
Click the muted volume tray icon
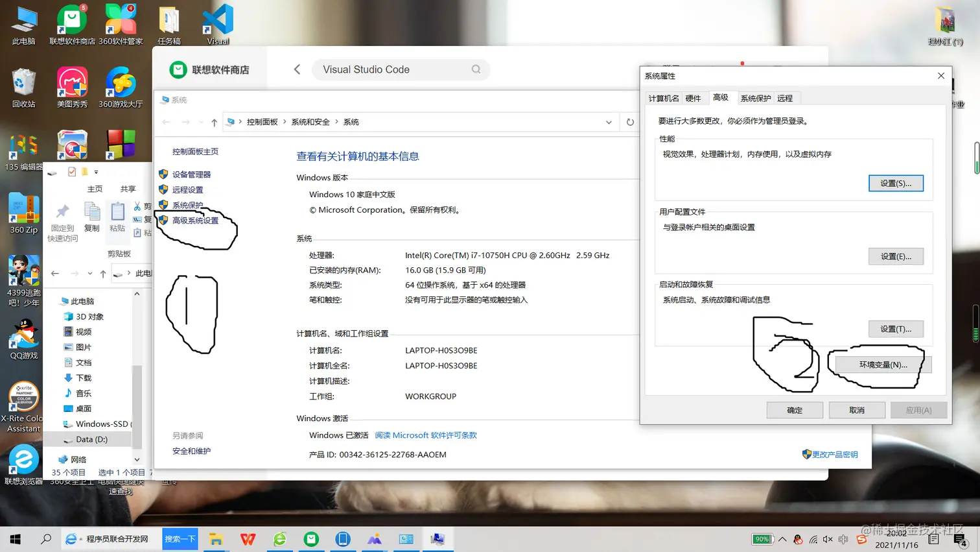click(x=828, y=540)
